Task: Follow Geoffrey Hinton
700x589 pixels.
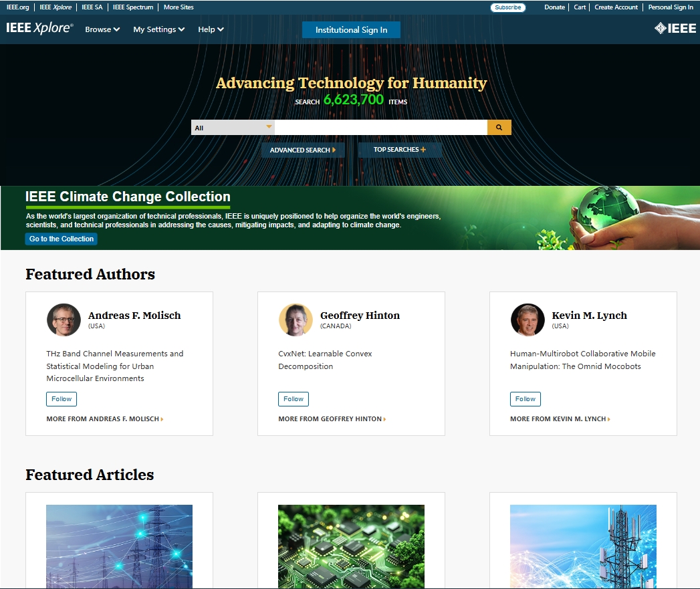Action: pyautogui.click(x=294, y=398)
